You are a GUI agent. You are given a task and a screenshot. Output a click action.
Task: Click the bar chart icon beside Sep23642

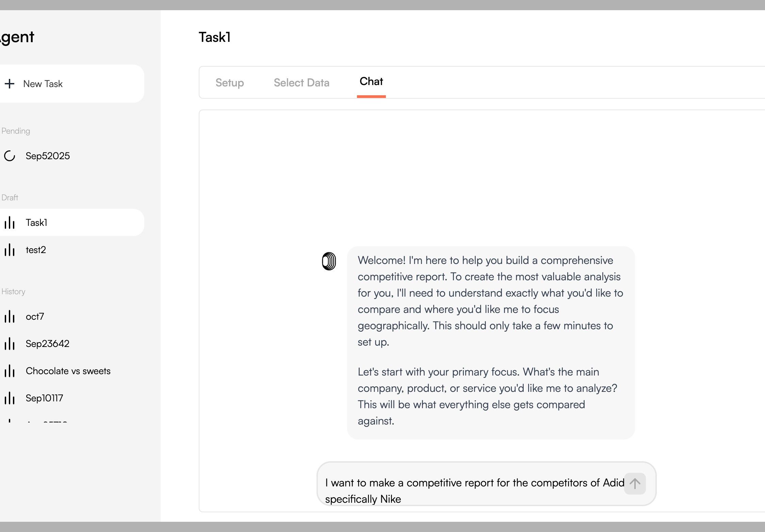pyautogui.click(x=10, y=344)
